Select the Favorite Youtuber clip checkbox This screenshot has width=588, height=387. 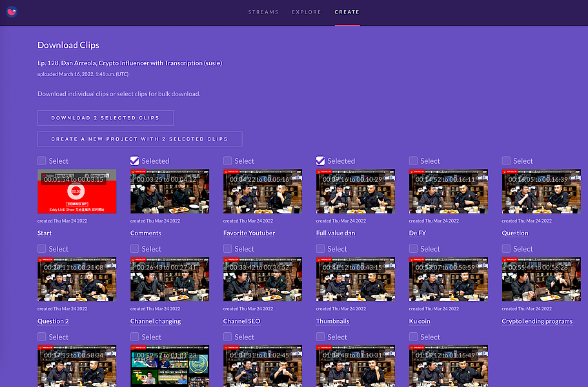pos(227,161)
